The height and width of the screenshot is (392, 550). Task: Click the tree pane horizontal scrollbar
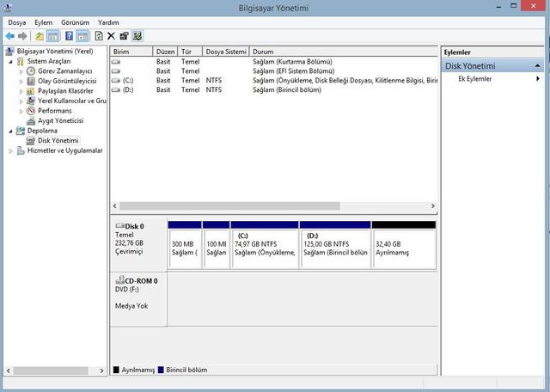[51, 371]
